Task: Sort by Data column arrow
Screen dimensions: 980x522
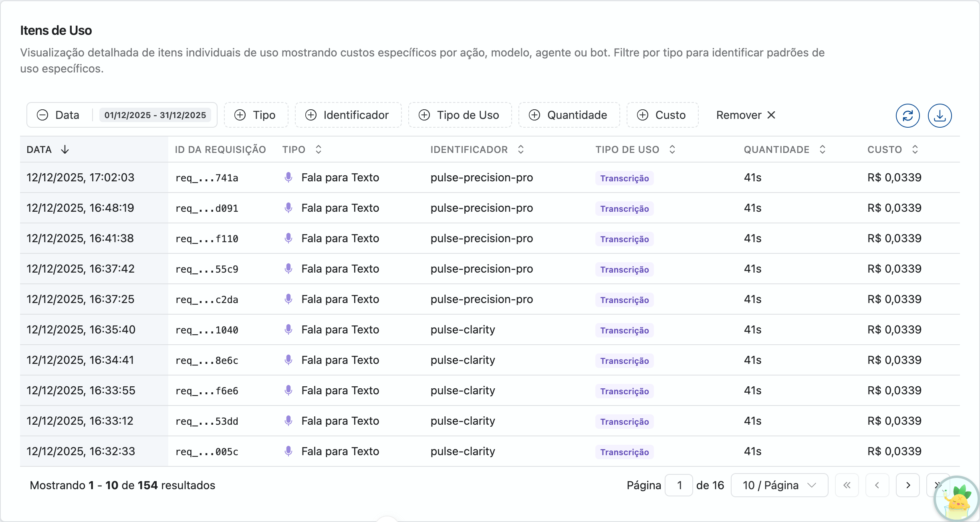Action: (x=65, y=150)
